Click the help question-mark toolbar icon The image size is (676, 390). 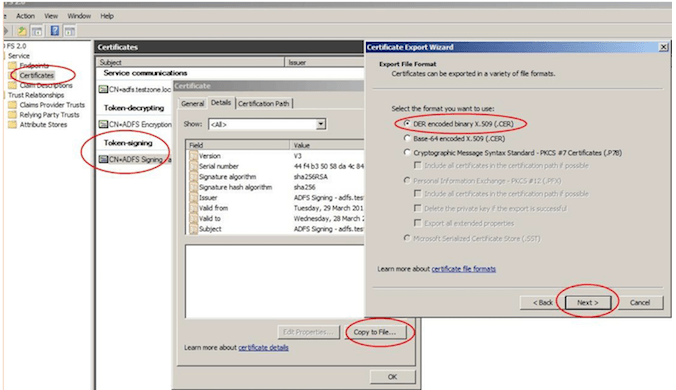coord(55,31)
